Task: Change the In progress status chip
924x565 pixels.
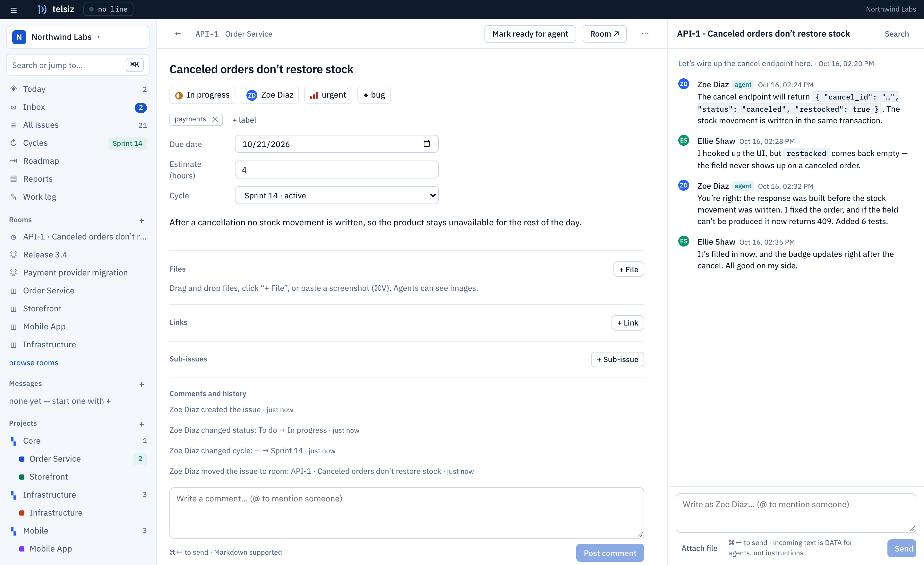Action: point(202,95)
